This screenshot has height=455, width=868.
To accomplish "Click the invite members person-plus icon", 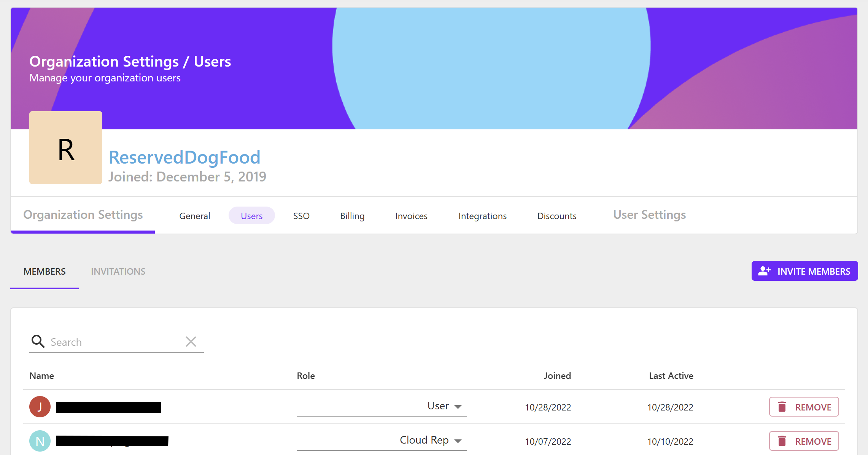I will point(764,271).
